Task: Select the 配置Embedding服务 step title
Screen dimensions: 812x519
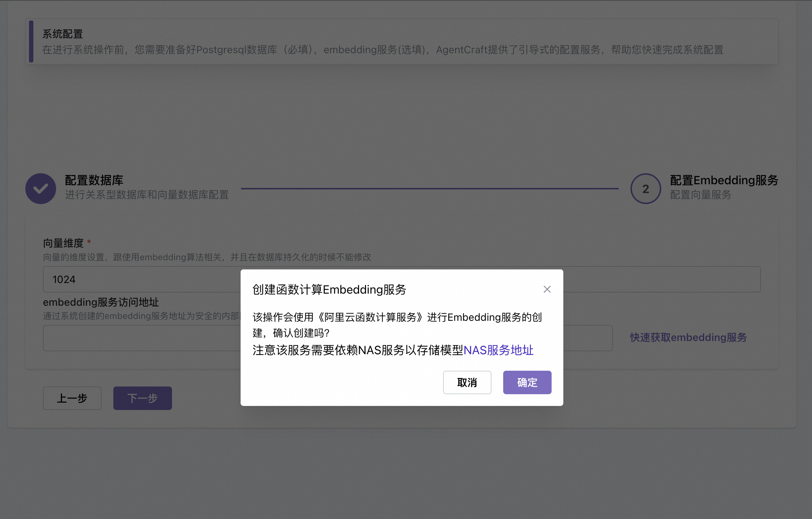Action: (724, 180)
